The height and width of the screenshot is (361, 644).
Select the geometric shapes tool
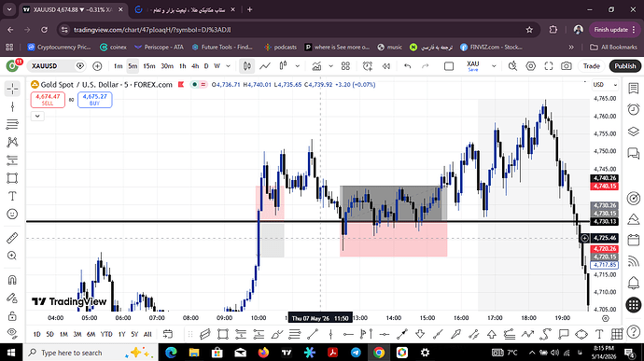tap(12, 178)
